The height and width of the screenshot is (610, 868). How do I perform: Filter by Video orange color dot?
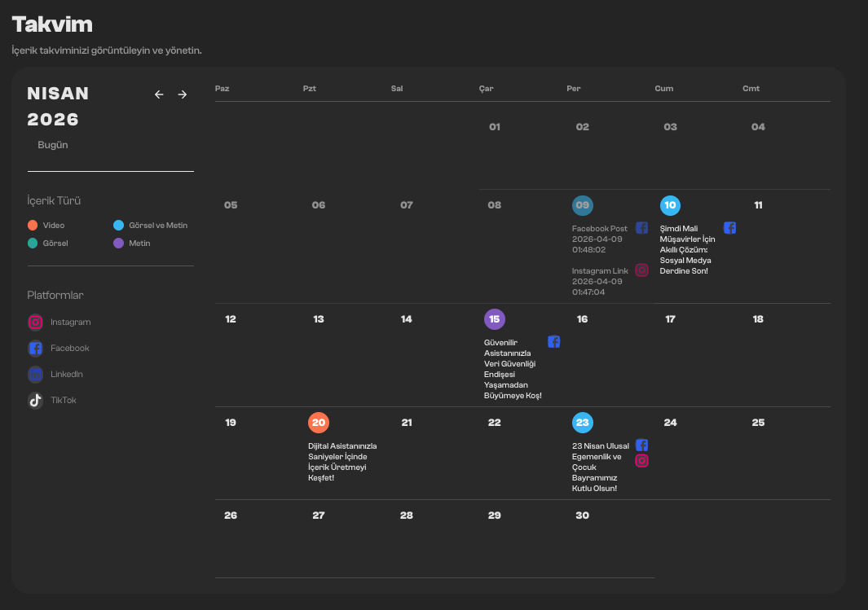pyautogui.click(x=33, y=225)
